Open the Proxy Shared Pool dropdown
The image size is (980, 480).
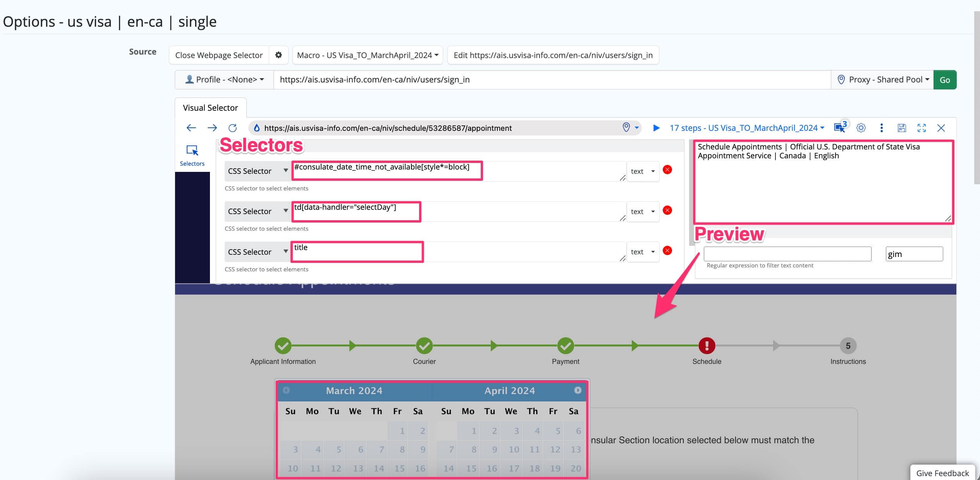tap(883, 80)
